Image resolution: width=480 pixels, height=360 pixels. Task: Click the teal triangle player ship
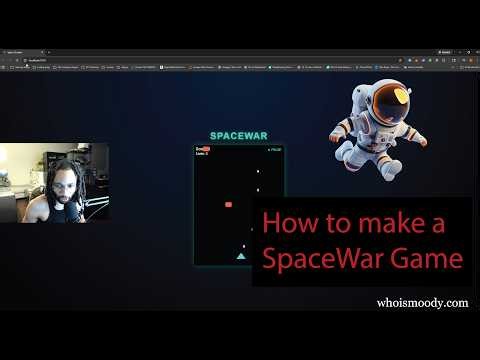click(241, 256)
